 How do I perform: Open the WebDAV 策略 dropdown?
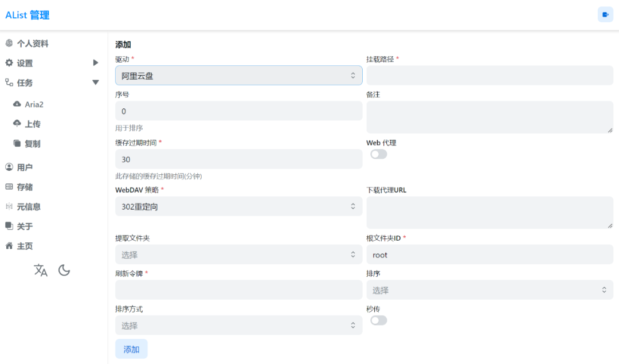pos(239,206)
